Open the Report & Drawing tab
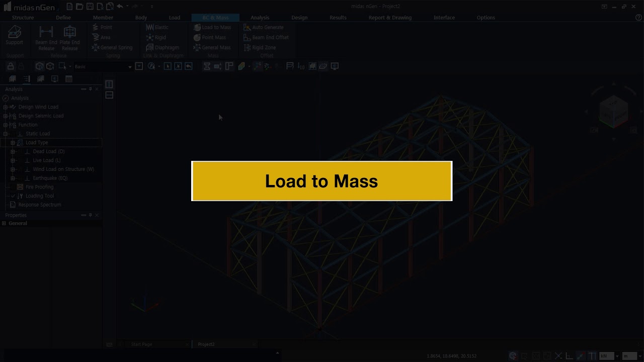 tap(390, 18)
